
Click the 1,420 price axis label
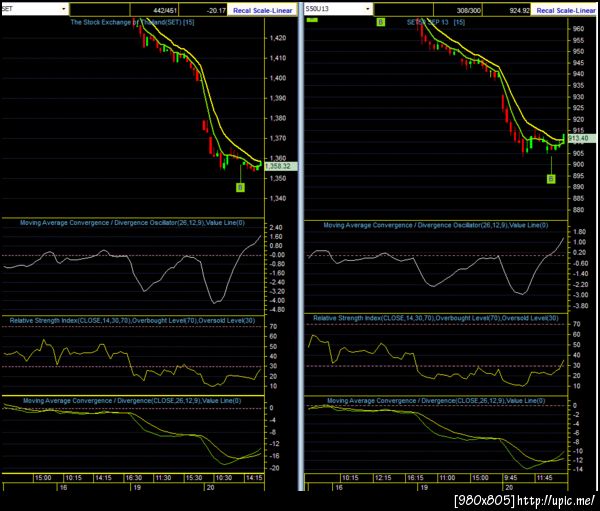[277, 38]
